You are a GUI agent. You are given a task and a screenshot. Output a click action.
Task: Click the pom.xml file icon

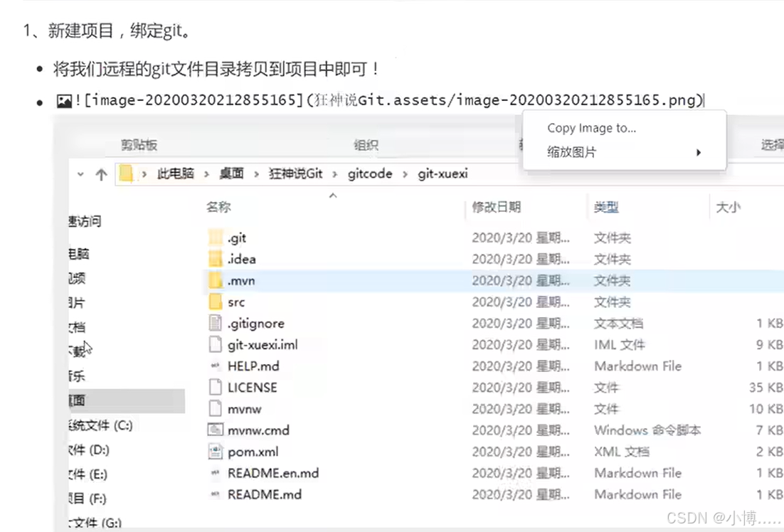(x=216, y=452)
